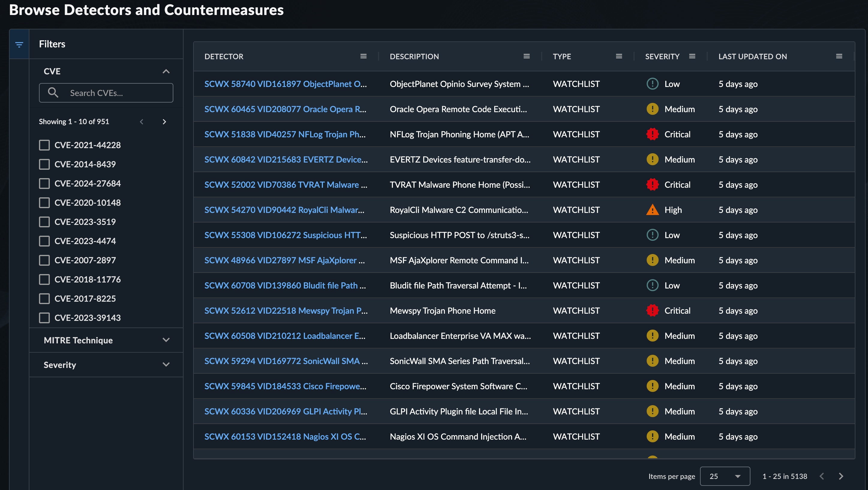Go to next page of CVE list

coord(164,122)
